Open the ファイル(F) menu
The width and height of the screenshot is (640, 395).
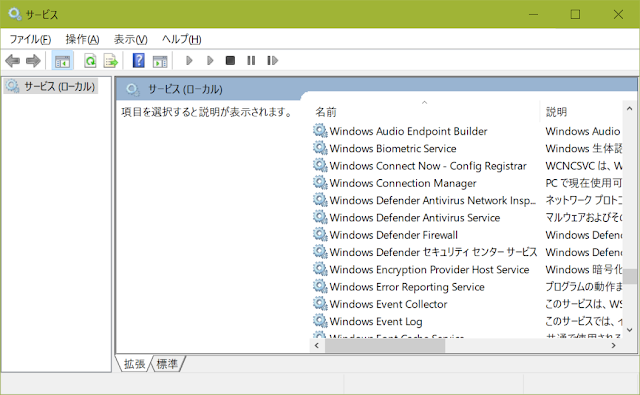(x=30, y=39)
